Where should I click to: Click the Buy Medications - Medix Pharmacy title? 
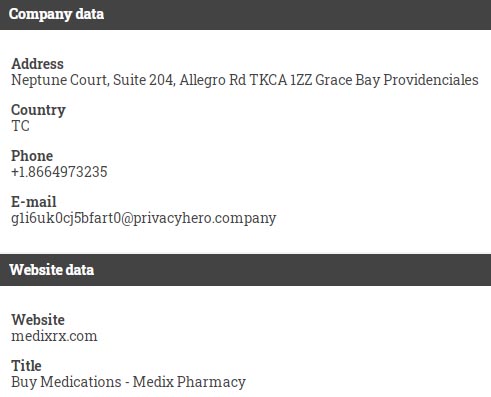point(128,382)
